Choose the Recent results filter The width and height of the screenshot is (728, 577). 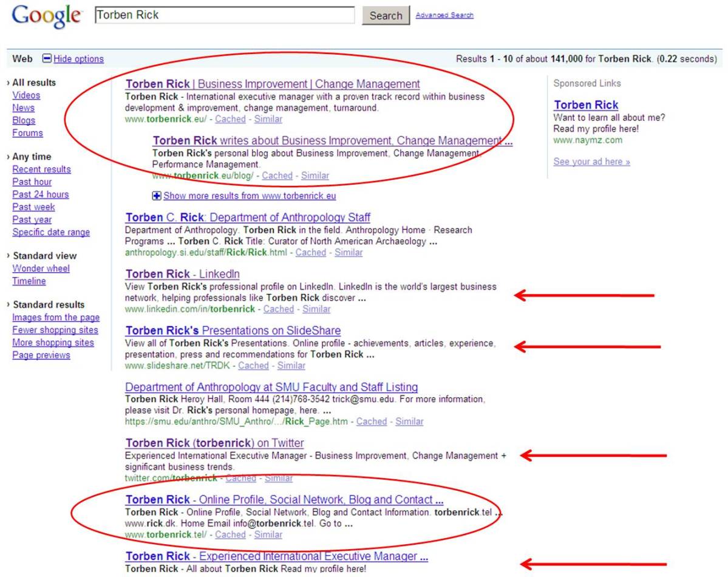point(41,169)
